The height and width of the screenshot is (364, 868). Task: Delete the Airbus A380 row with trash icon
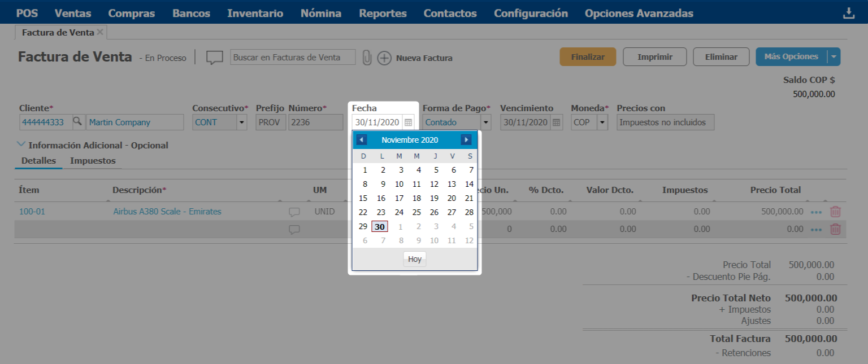click(x=835, y=212)
